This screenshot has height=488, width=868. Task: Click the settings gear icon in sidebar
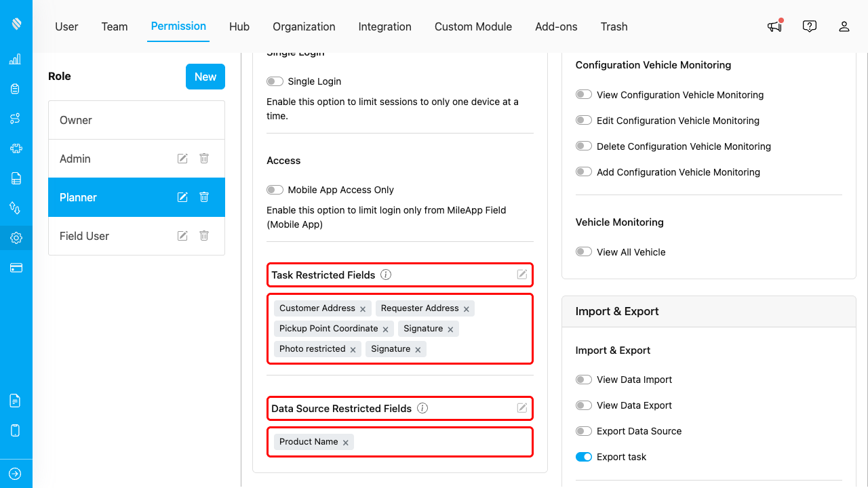click(16, 237)
